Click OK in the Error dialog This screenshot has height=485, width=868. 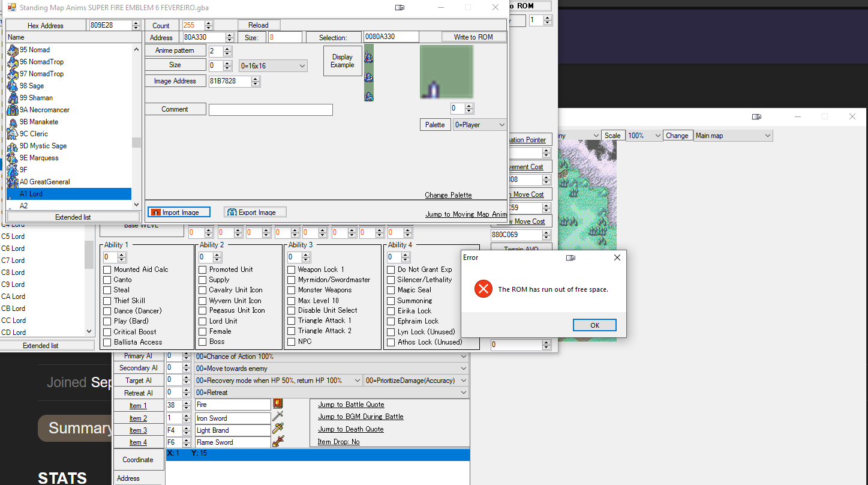tap(594, 325)
